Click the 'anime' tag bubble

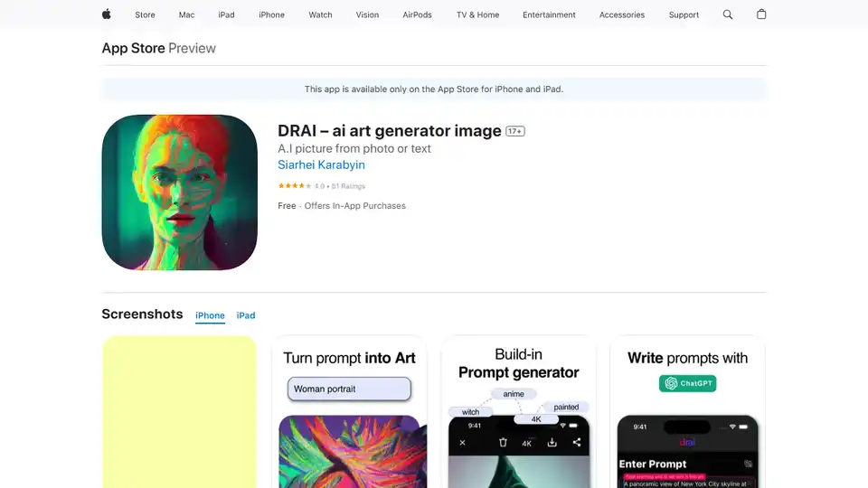point(514,394)
